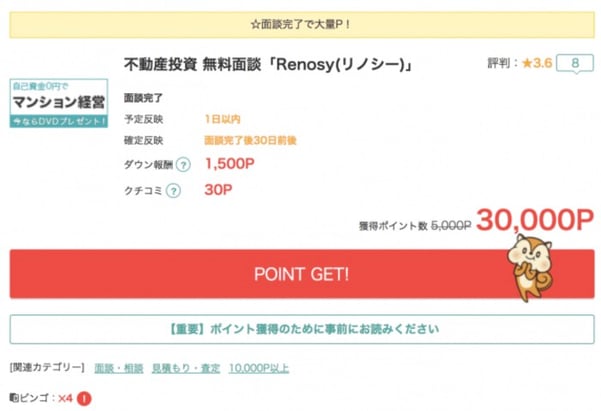This screenshot has width=601, height=411.
Task: Open the 10,000P以上 category link
Action: (x=260, y=368)
